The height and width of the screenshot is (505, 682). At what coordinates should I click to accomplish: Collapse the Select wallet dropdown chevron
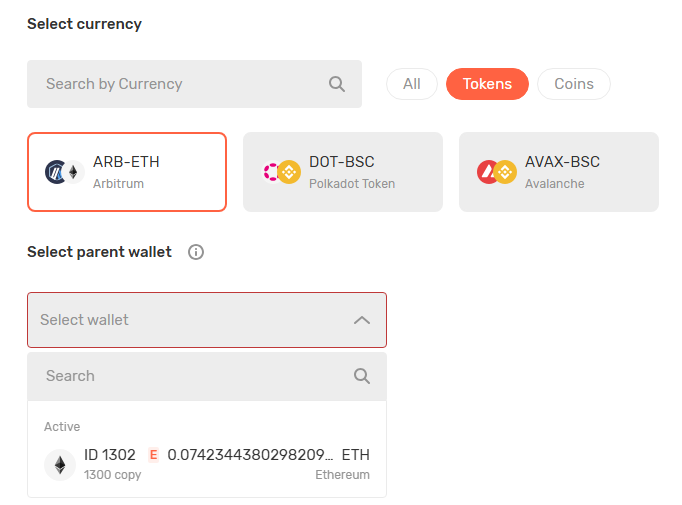(x=362, y=320)
